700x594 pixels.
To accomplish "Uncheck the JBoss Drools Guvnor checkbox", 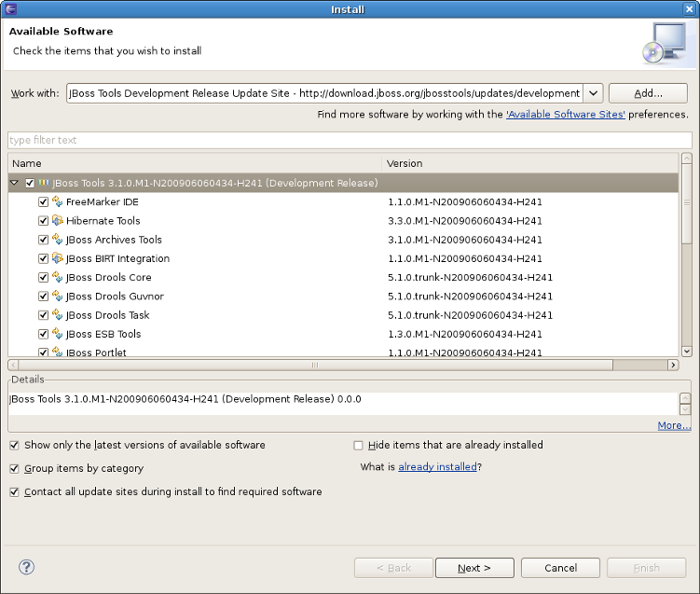I will coord(43,297).
